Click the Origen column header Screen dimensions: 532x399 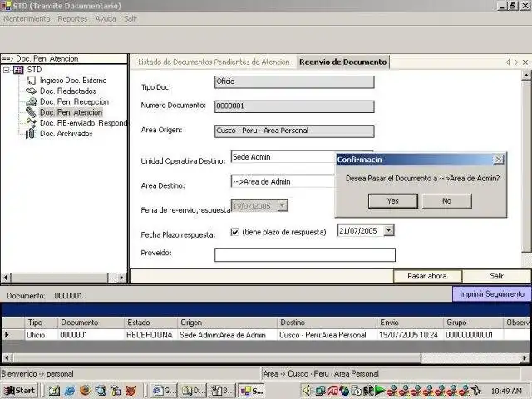(x=227, y=323)
